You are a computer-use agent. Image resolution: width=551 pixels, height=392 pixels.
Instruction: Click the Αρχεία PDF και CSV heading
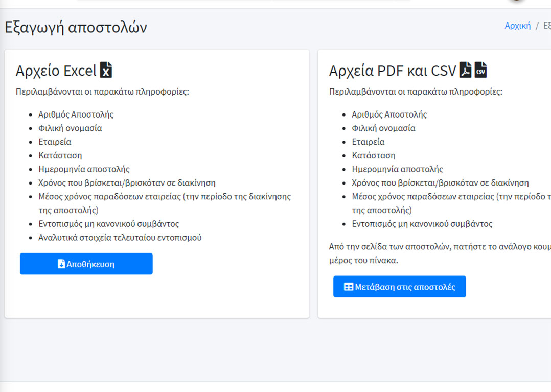coord(393,71)
